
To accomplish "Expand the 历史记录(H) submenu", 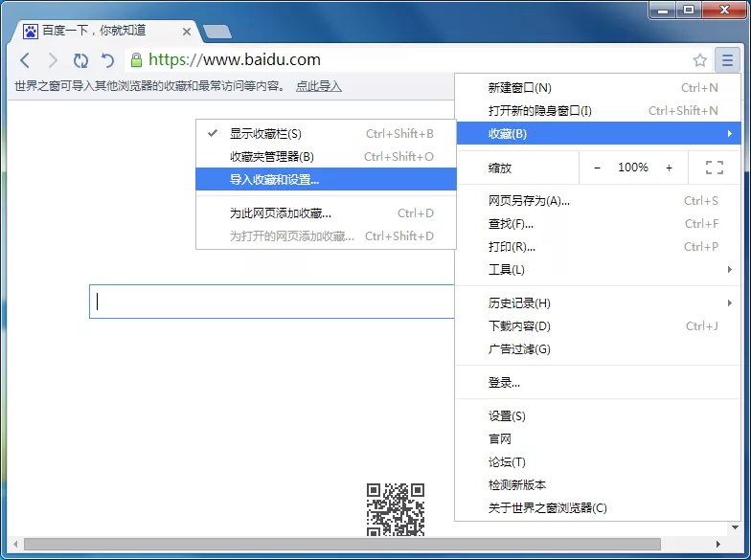I will pyautogui.click(x=599, y=302).
